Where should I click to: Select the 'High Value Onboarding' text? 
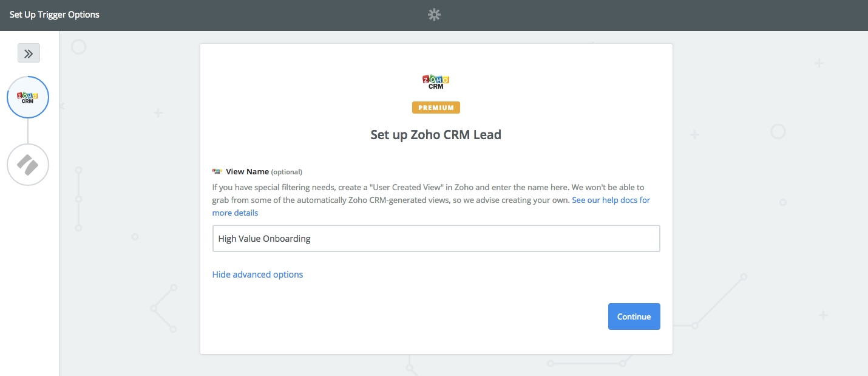point(264,239)
